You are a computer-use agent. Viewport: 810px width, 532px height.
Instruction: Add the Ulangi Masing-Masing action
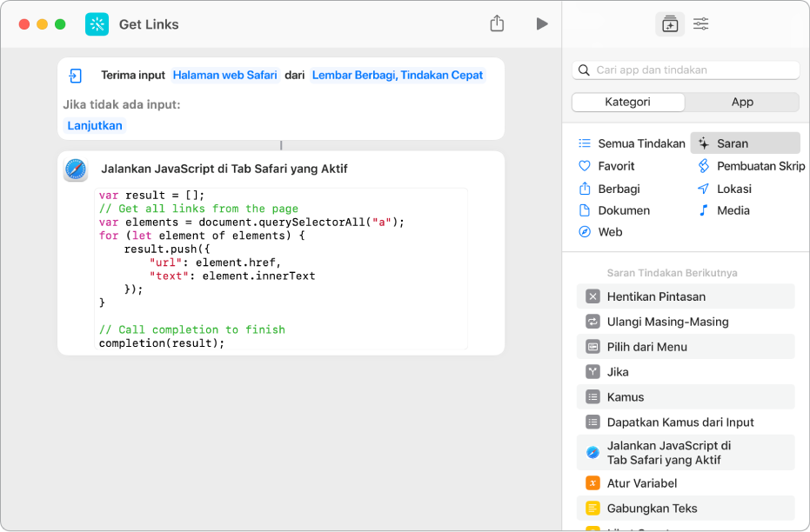tap(686, 322)
